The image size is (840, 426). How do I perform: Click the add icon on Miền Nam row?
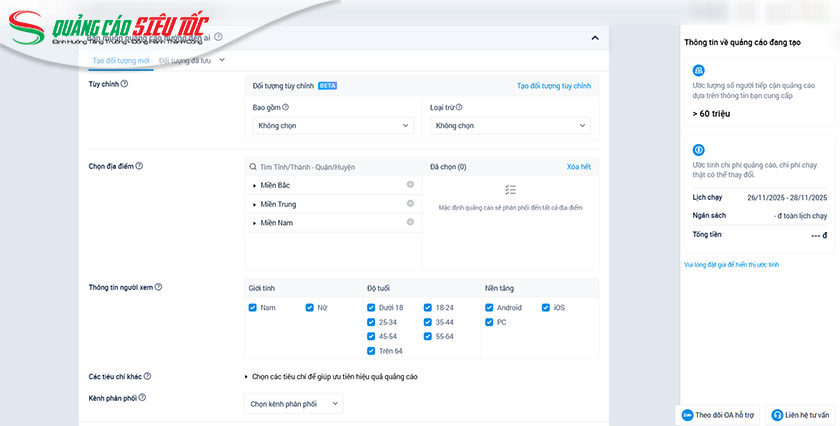coord(410,222)
